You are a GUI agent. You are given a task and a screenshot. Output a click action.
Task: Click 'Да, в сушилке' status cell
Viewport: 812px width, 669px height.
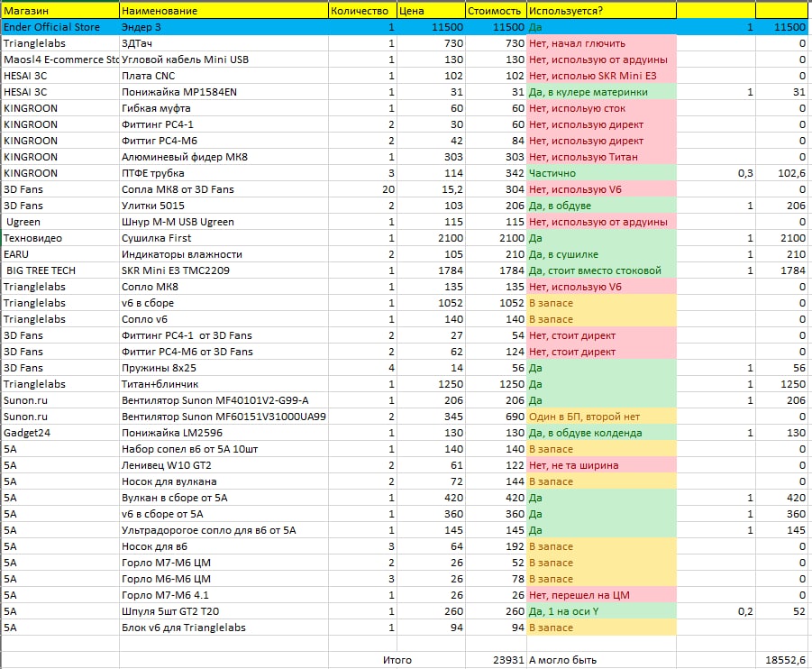coord(601,254)
